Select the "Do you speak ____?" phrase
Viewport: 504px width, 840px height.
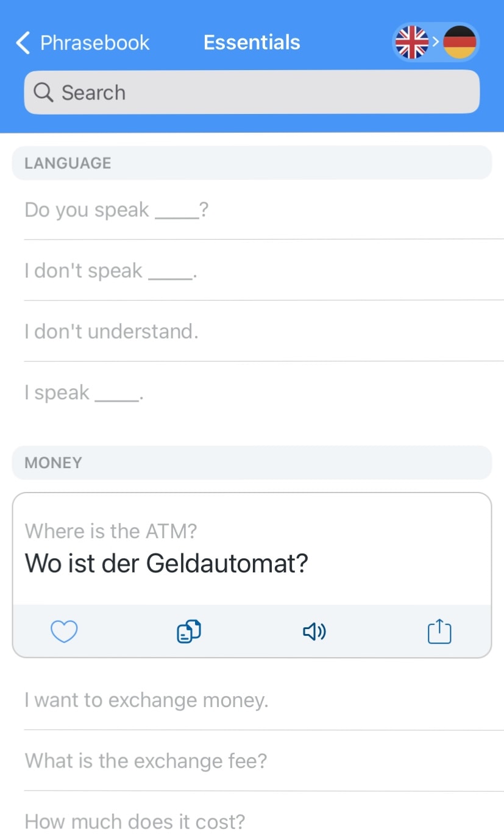(116, 209)
